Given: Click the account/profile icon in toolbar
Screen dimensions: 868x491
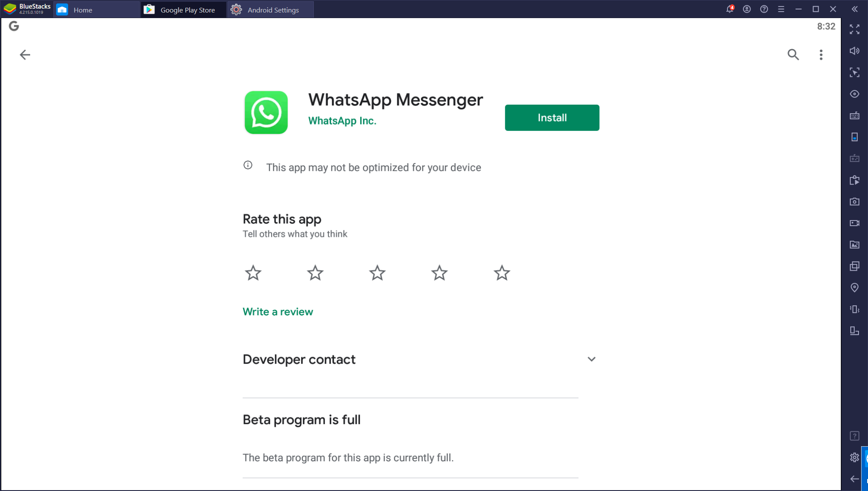Looking at the screenshot, I should (746, 9).
